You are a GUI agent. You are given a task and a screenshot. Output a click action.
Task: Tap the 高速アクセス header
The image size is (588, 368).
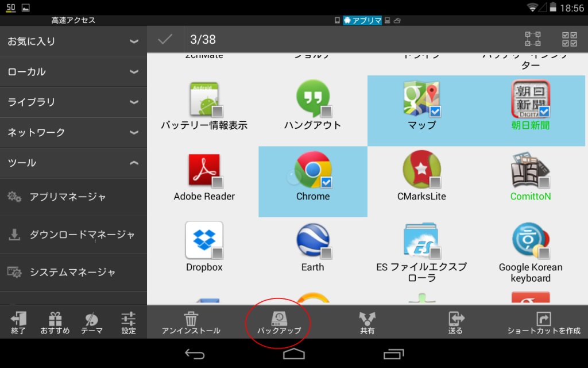(x=73, y=20)
